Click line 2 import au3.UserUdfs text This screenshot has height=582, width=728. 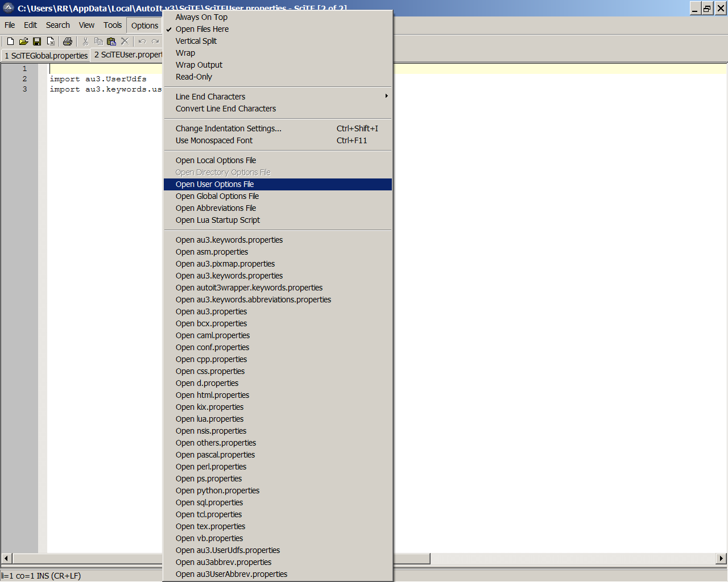[x=98, y=79]
